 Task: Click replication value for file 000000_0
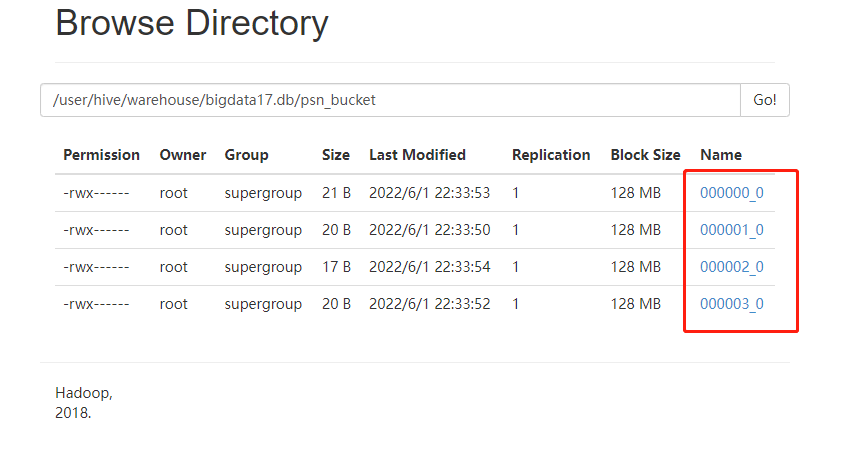[516, 193]
